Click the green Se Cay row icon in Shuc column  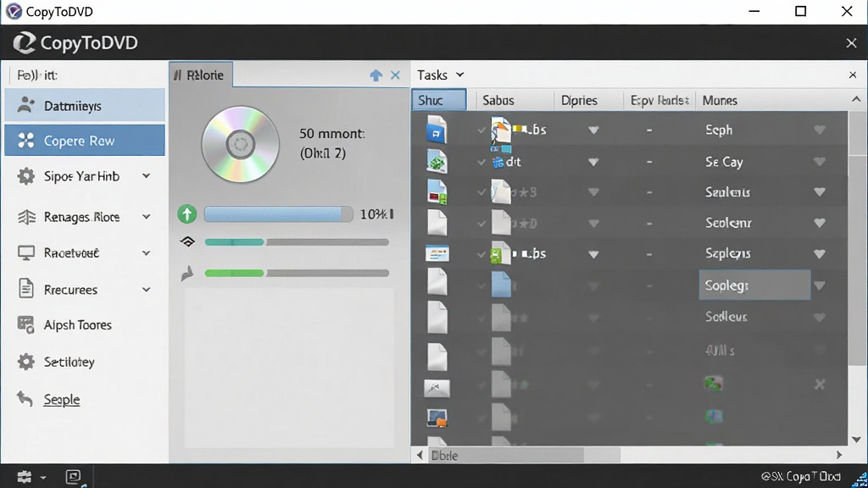pyautogui.click(x=437, y=162)
